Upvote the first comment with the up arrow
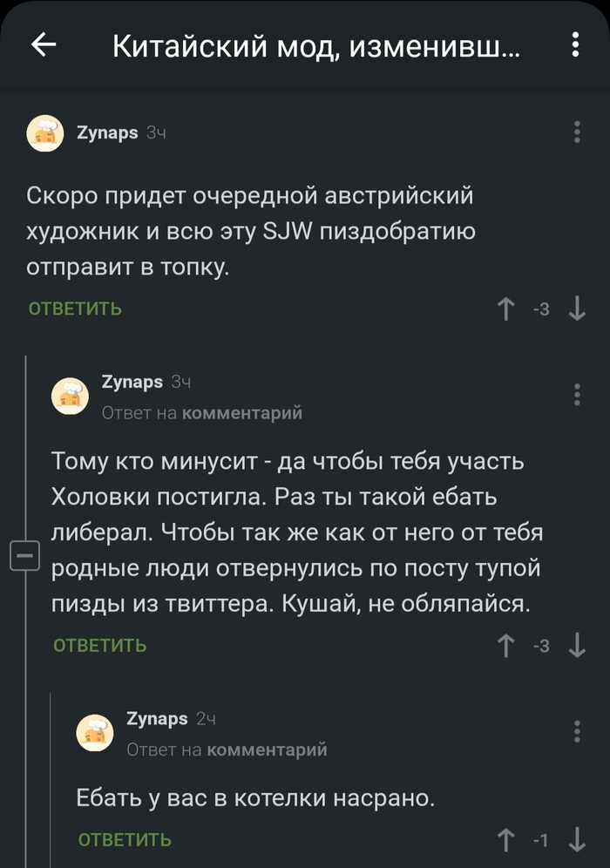This screenshot has width=610, height=868. 506,307
